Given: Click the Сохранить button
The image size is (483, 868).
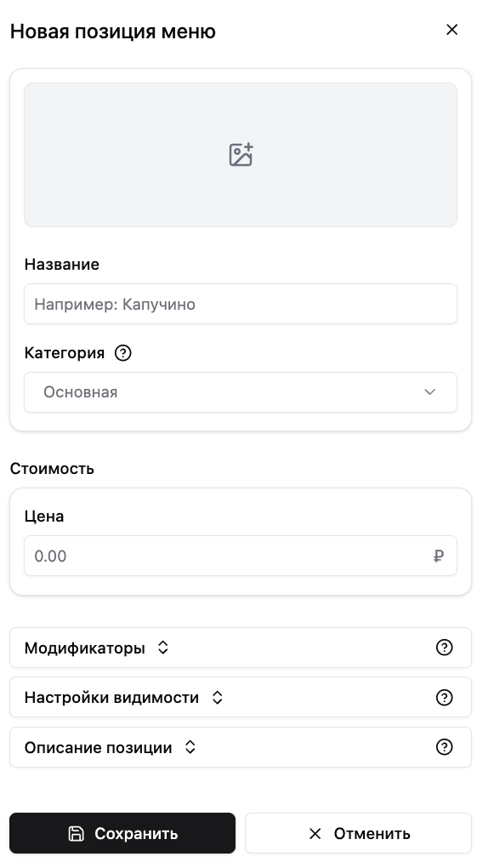Looking at the screenshot, I should pos(122,833).
